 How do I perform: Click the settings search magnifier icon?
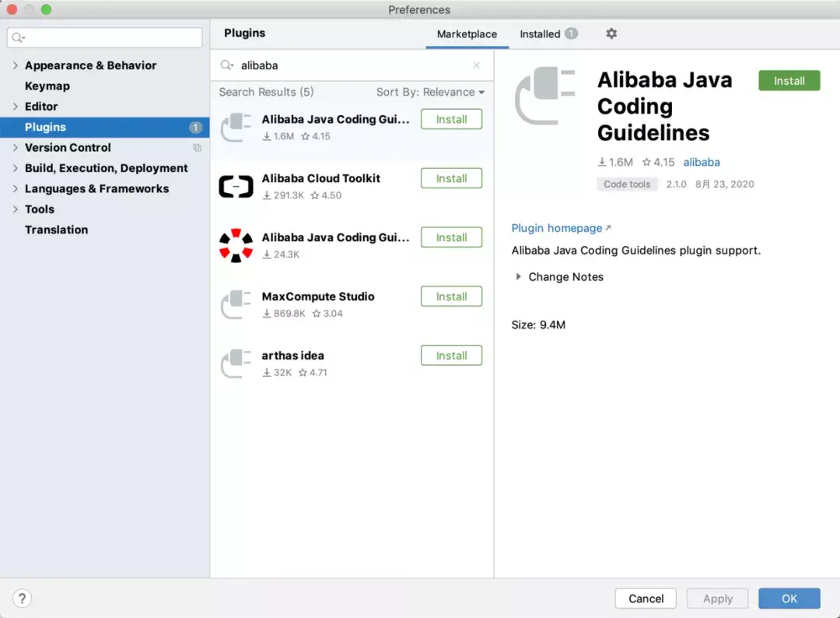coord(18,37)
